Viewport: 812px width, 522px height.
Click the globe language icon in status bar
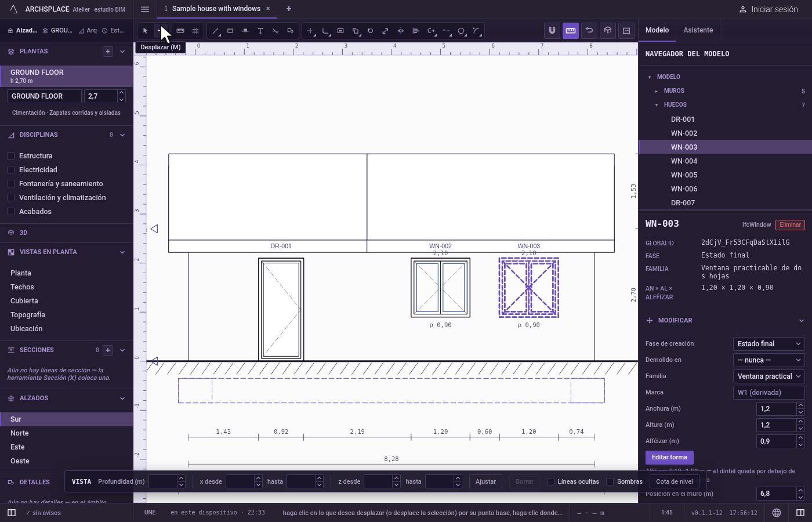coord(777,513)
